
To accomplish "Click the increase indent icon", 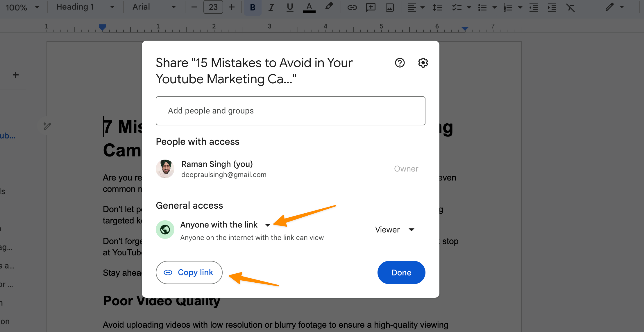I will pos(552,7).
